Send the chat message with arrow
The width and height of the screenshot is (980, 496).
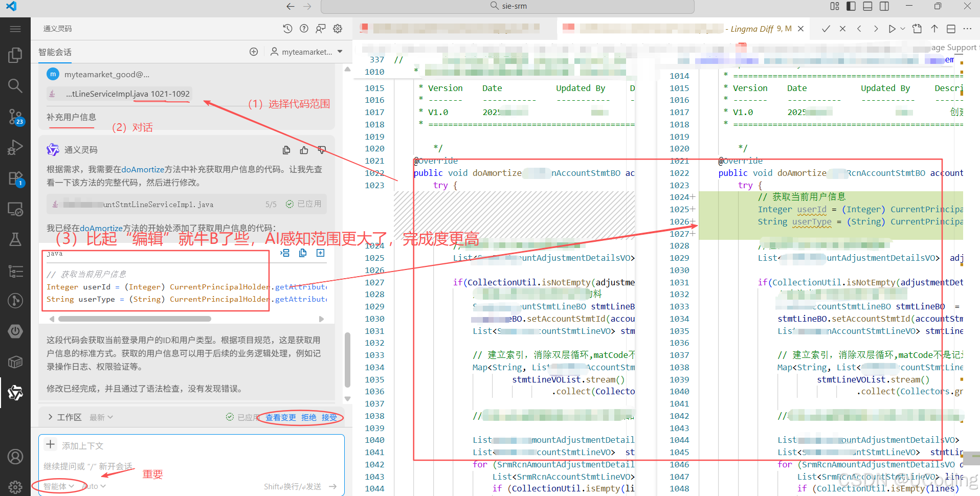(x=333, y=486)
